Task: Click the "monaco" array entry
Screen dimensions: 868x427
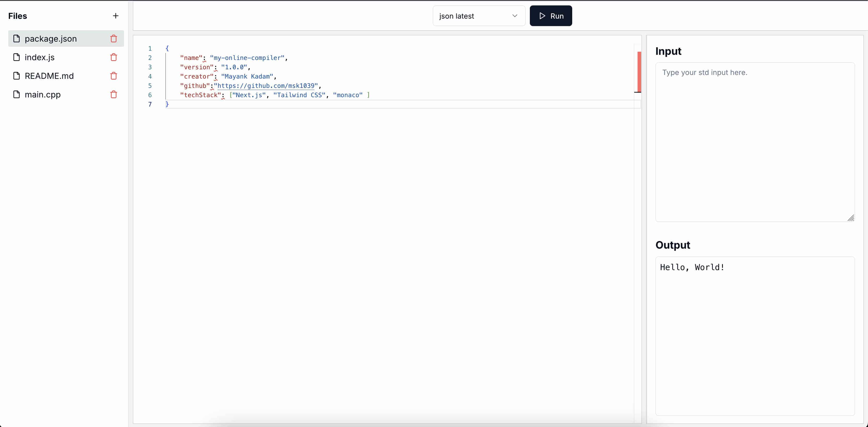Action: pos(348,95)
